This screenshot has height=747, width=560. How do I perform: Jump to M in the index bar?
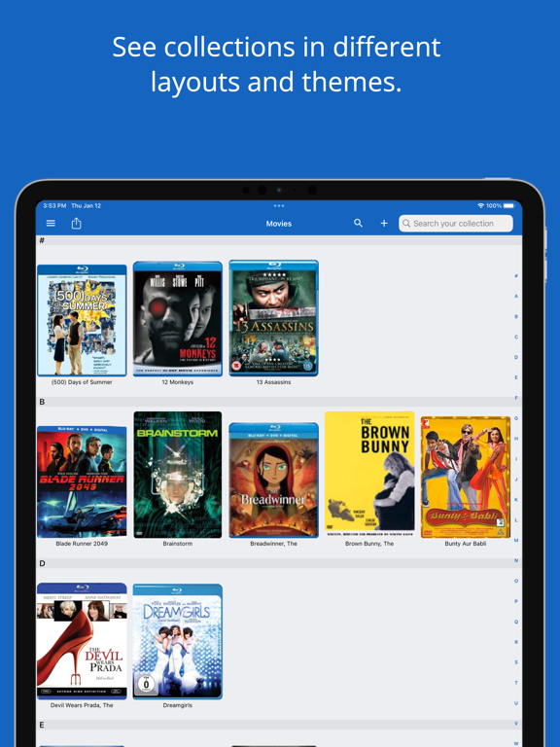tap(516, 540)
